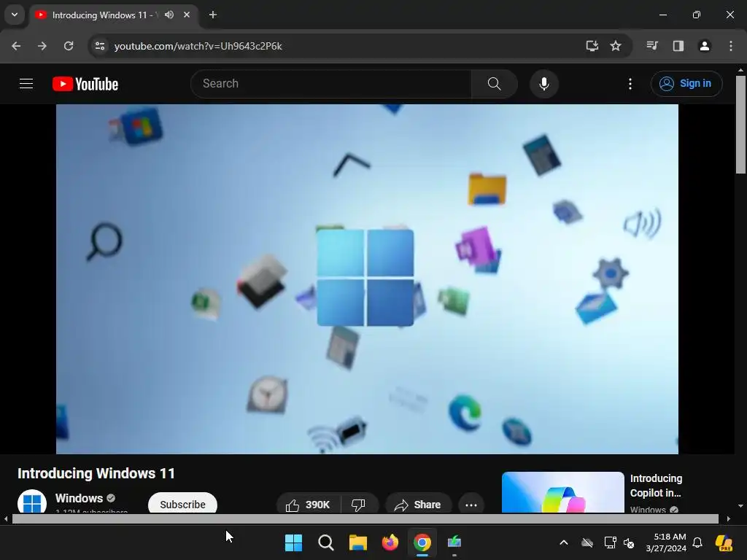Start voice search with microphone
This screenshot has height=560, width=747.
[x=543, y=84]
